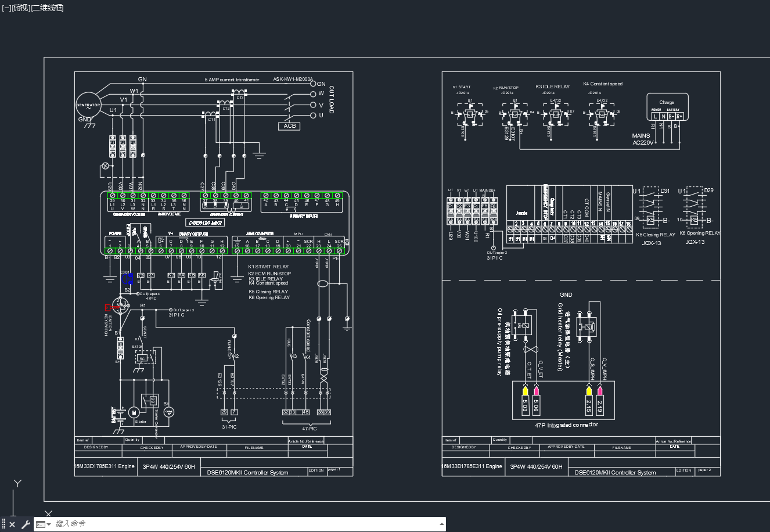Select the DSE6120 MKII label box
The width and height of the screenshot is (770, 532).
coord(205,222)
